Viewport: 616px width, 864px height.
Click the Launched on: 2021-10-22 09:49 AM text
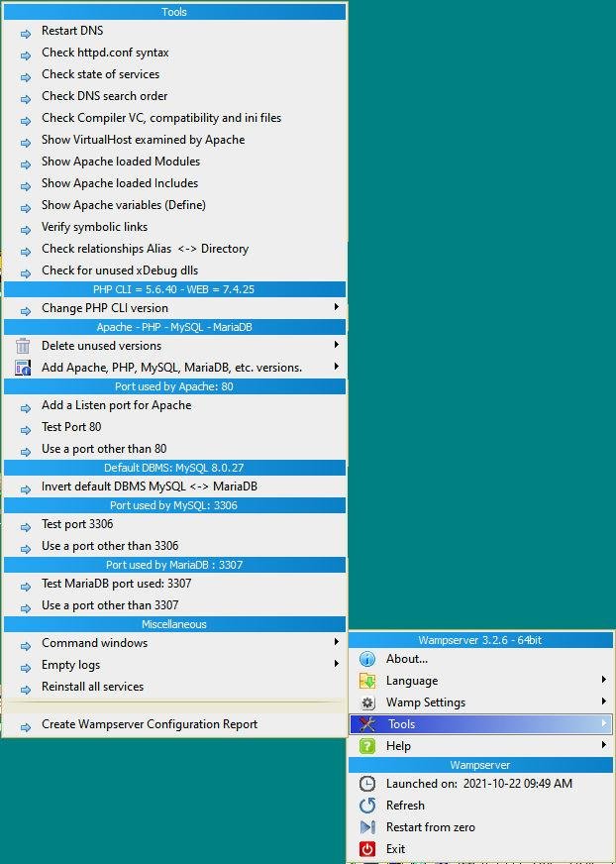(x=478, y=784)
